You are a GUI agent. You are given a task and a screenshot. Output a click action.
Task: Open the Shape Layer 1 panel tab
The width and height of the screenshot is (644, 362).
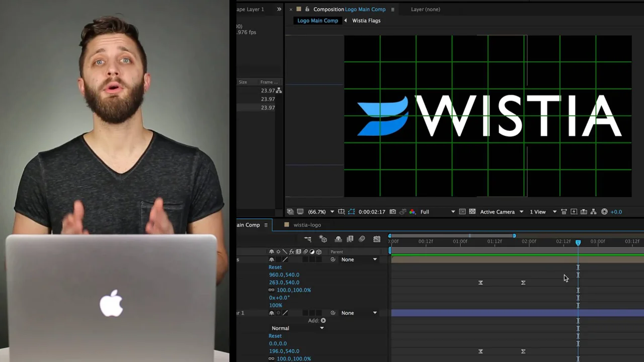point(250,9)
